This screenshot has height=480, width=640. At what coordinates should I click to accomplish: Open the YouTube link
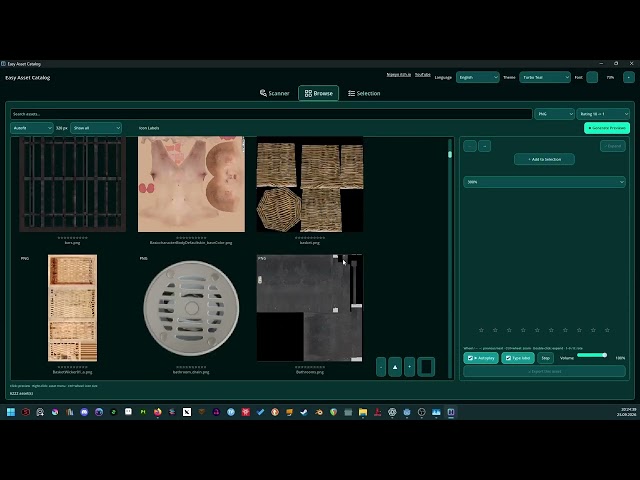[x=423, y=75]
